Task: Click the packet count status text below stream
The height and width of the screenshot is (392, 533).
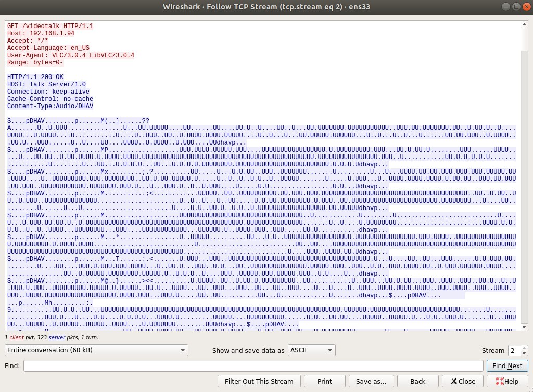Action: click(x=52, y=337)
